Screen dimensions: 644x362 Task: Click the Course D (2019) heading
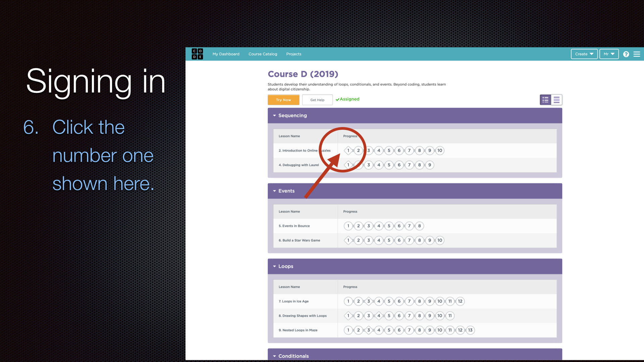[303, 74]
